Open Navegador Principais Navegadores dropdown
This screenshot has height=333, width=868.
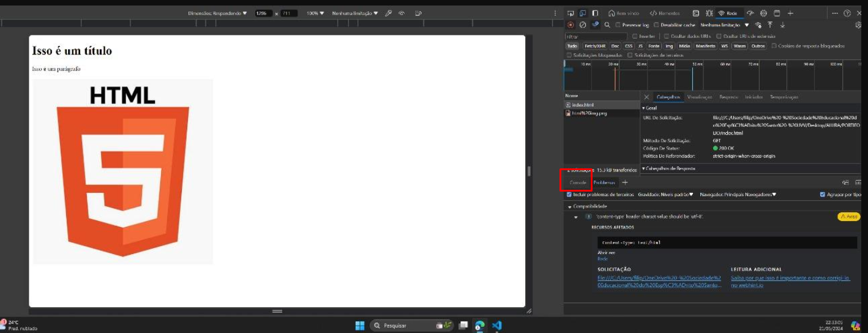coord(738,195)
